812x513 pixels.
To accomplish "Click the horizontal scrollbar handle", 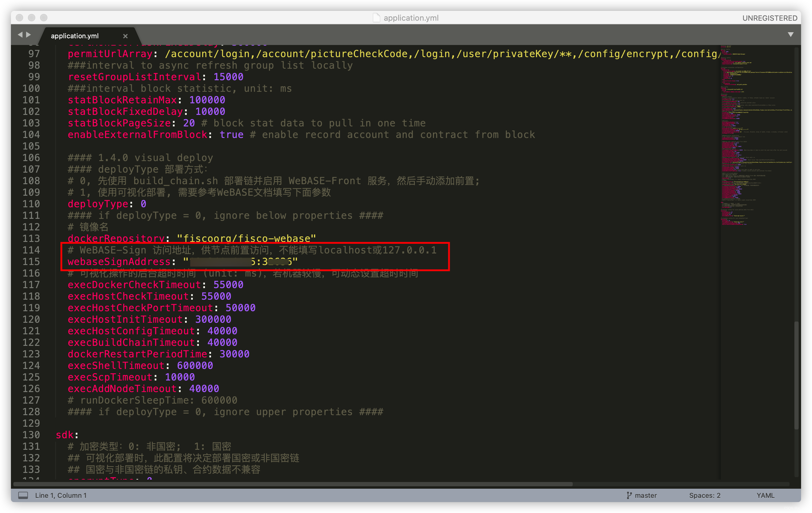I will [293, 484].
